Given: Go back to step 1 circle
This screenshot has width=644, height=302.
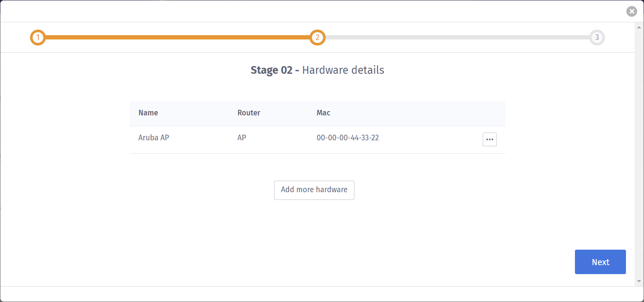Looking at the screenshot, I should pyautogui.click(x=38, y=38).
